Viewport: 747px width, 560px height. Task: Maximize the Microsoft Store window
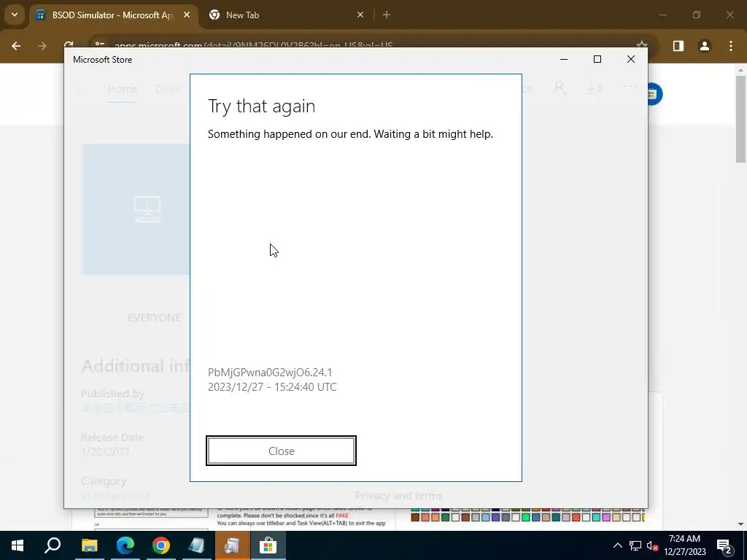click(597, 59)
